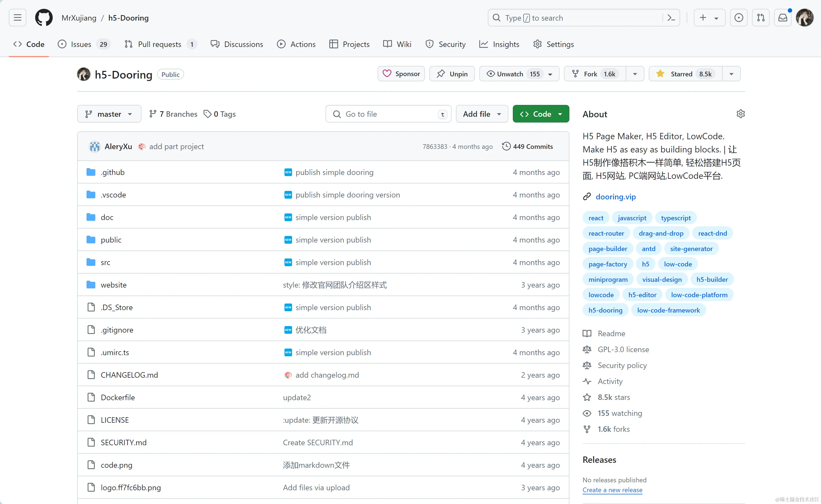Open the About section settings gear

click(x=740, y=114)
